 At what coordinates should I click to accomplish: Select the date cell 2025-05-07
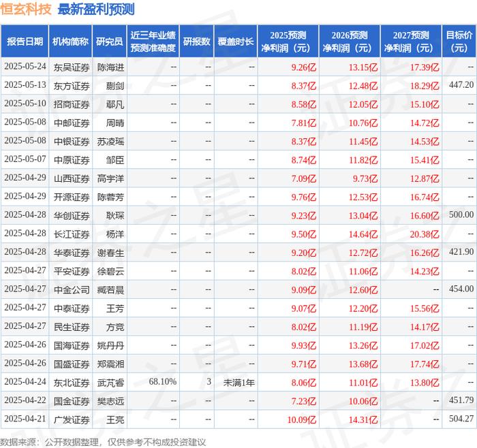click(25, 159)
